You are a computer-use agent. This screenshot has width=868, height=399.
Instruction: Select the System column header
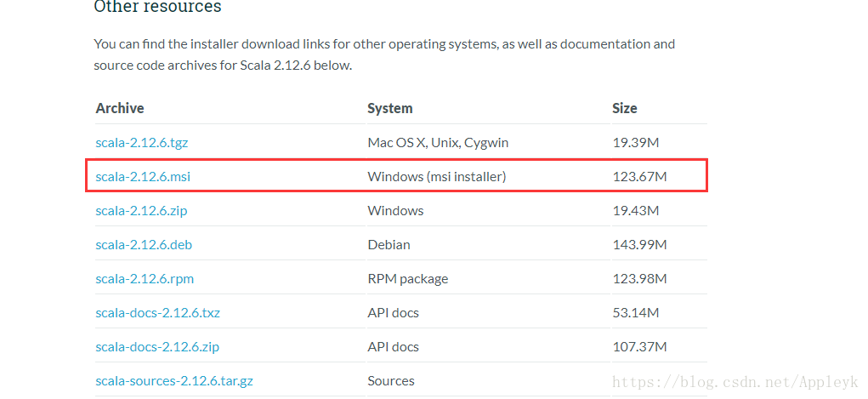pyautogui.click(x=390, y=108)
